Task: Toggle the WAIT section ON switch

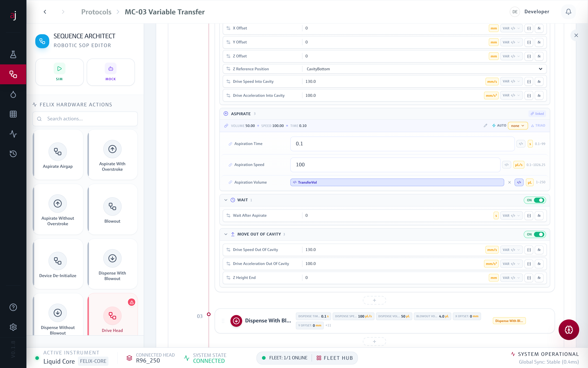Action: pyautogui.click(x=535, y=200)
